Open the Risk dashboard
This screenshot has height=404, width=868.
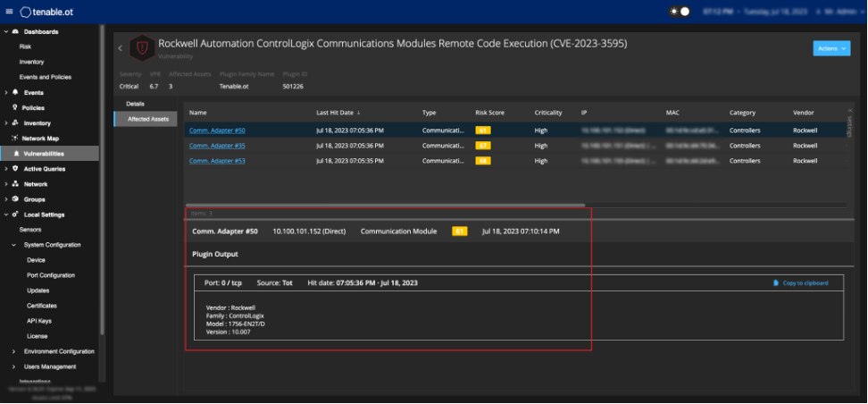pos(25,46)
